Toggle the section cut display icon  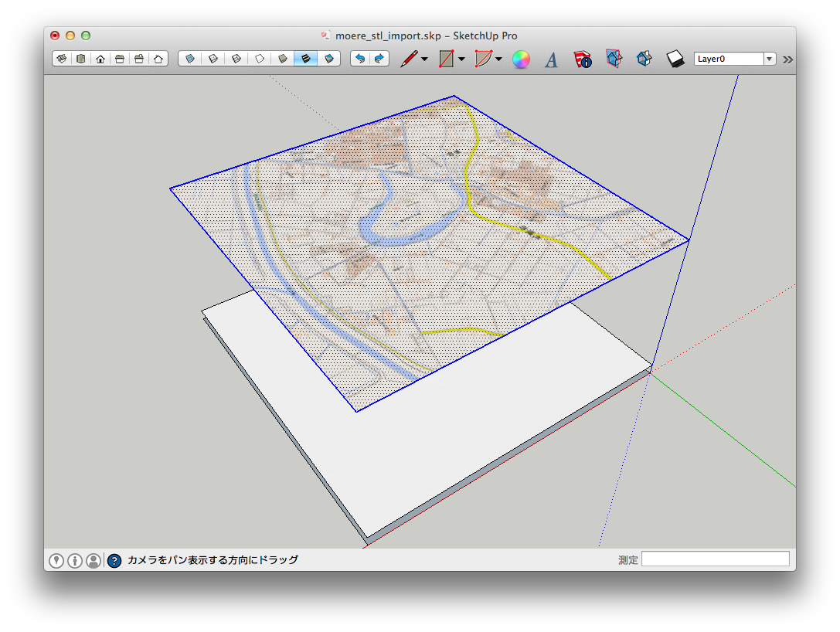click(644, 59)
